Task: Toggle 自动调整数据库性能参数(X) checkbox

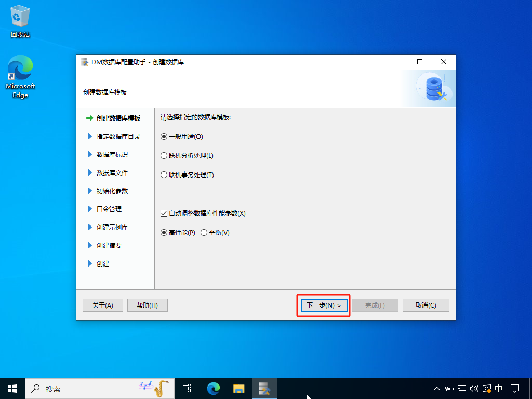Action: coord(203,214)
